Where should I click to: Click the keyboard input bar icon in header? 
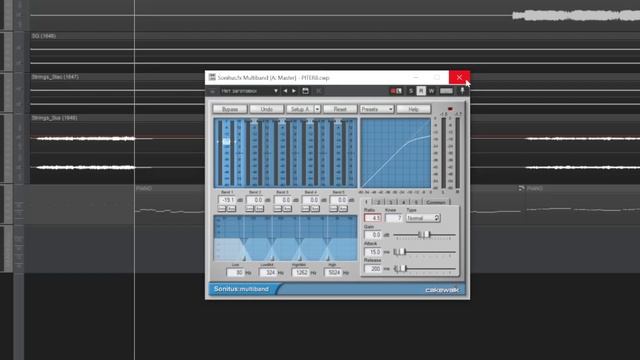coord(446,91)
